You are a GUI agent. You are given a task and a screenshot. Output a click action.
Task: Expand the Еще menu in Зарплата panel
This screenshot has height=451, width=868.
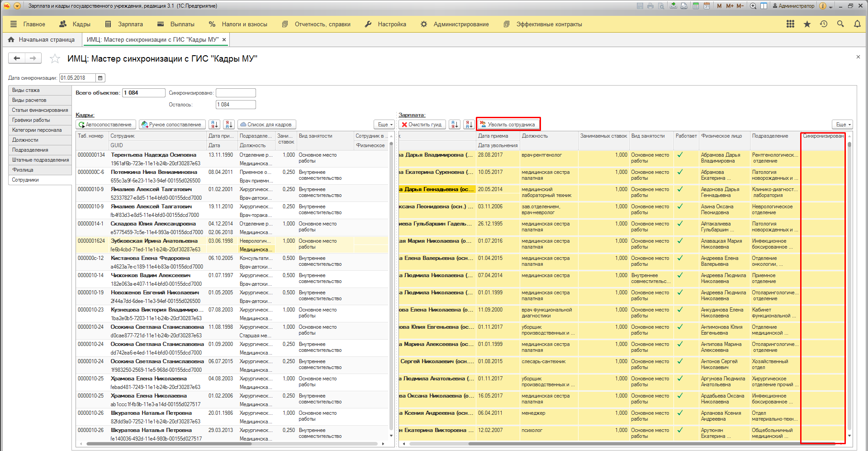tap(842, 125)
